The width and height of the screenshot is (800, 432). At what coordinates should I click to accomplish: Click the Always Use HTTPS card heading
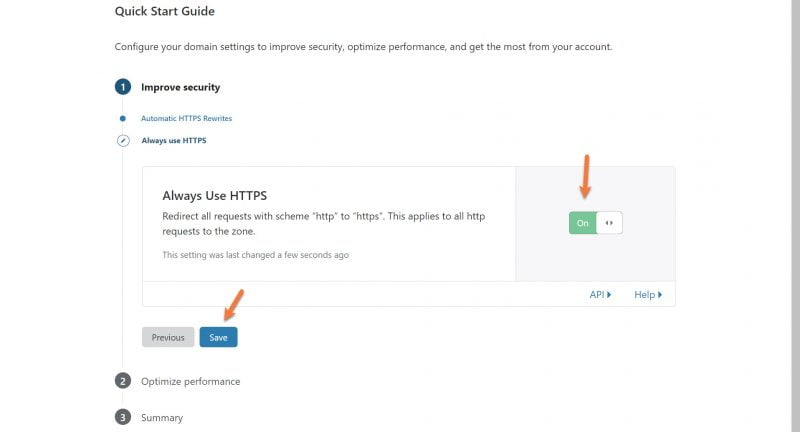coord(214,196)
